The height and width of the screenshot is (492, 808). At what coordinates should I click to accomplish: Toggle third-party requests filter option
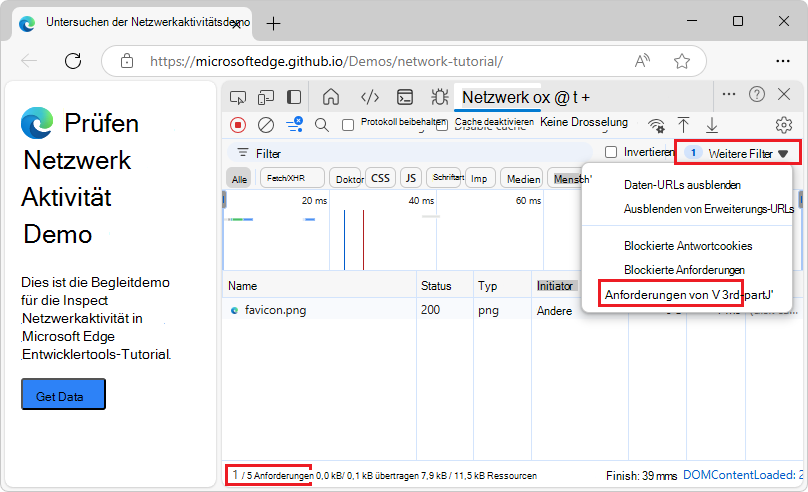(x=689, y=295)
